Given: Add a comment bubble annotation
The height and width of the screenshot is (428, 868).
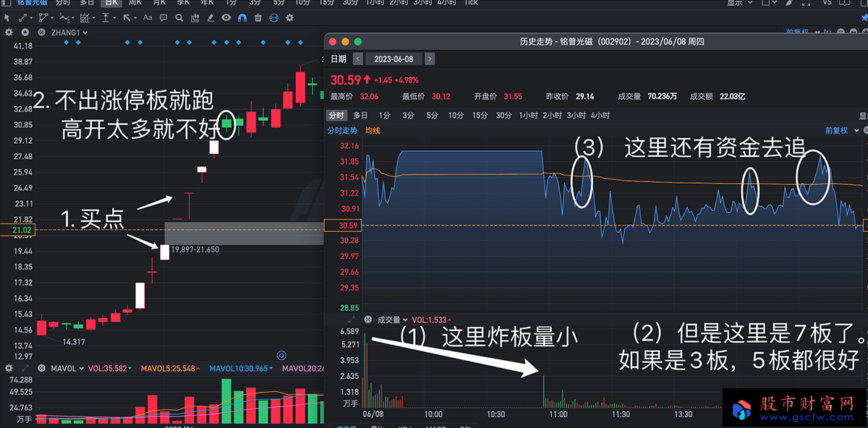Looking at the screenshot, I should click(x=165, y=17).
